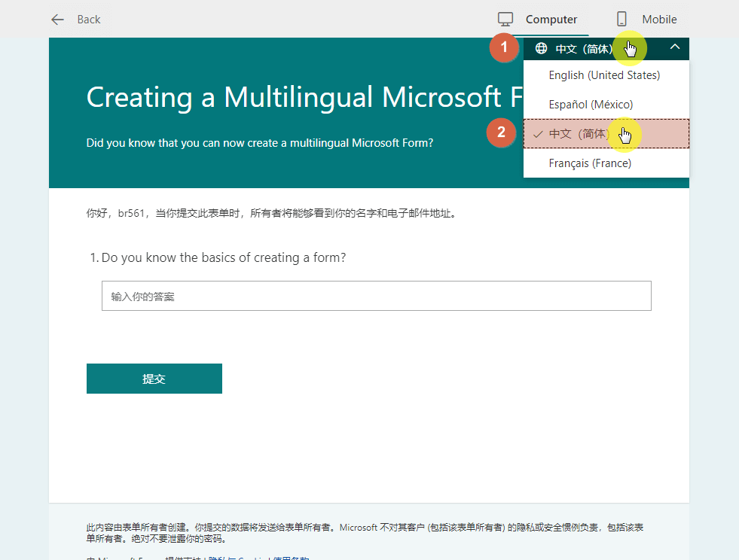Select Español (México) language
The height and width of the screenshot is (560, 739).
(606, 105)
